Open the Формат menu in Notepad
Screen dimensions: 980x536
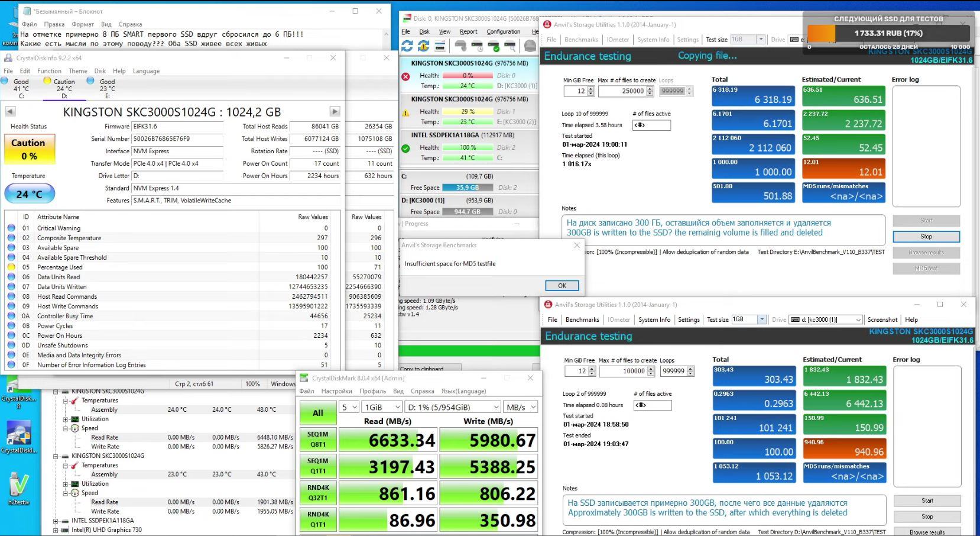[83, 24]
